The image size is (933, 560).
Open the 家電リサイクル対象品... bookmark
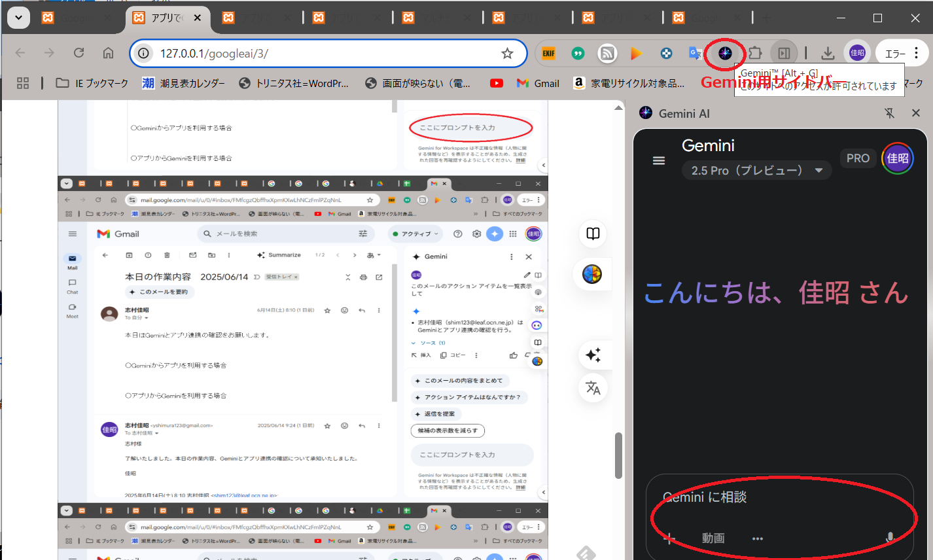[629, 83]
